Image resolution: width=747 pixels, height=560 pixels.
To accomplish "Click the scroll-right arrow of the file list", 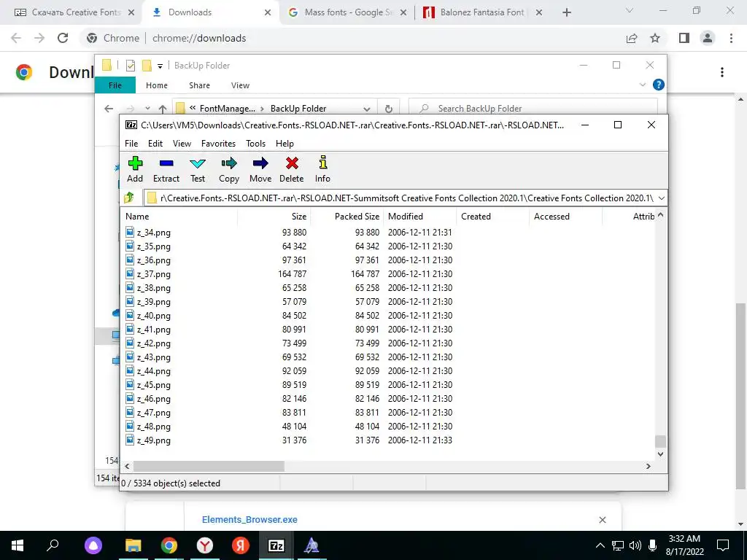I will click(649, 466).
